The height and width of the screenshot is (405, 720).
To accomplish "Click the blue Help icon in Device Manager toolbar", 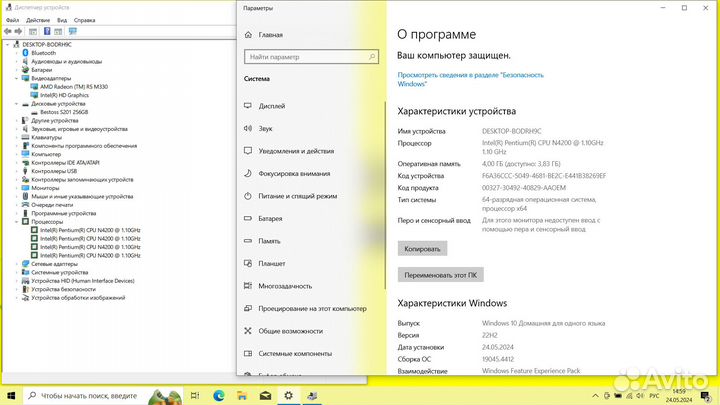I will click(47, 31).
